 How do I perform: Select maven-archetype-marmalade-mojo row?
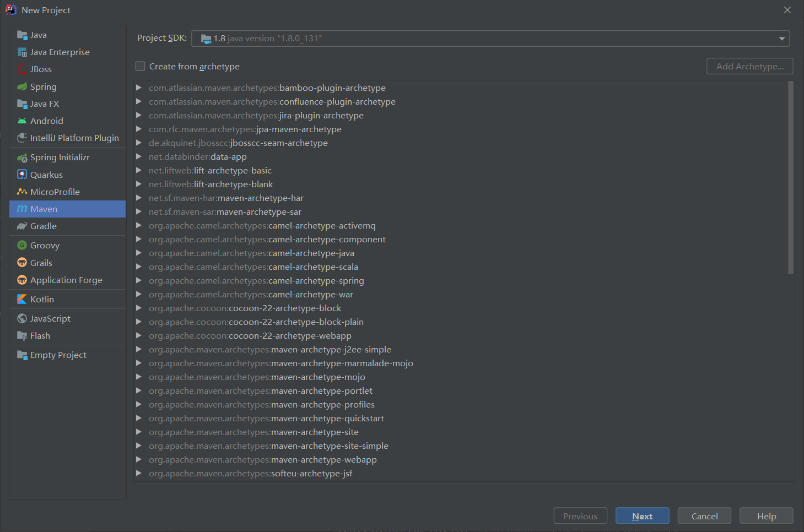[461, 363]
